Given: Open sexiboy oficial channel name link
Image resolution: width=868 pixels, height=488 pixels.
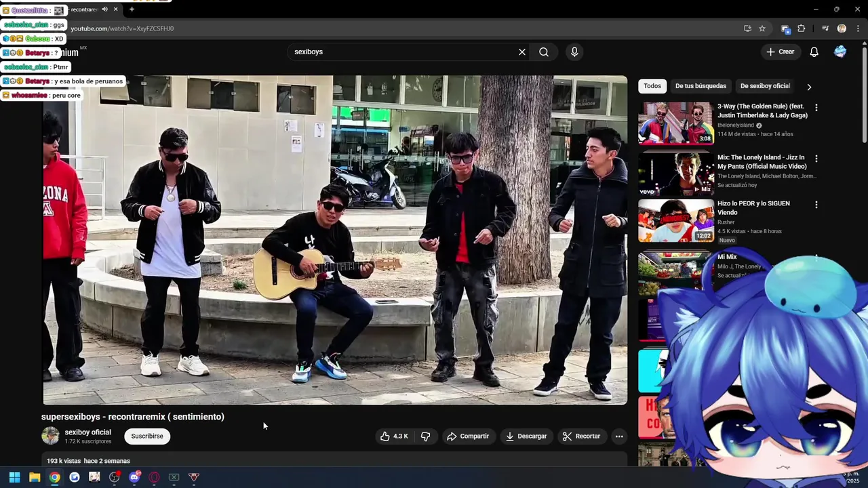Looking at the screenshot, I should 87,432.
